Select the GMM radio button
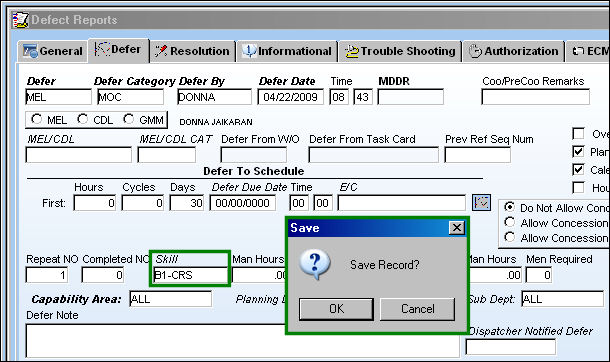Screen dimensions: 610x362 [x=128, y=119]
